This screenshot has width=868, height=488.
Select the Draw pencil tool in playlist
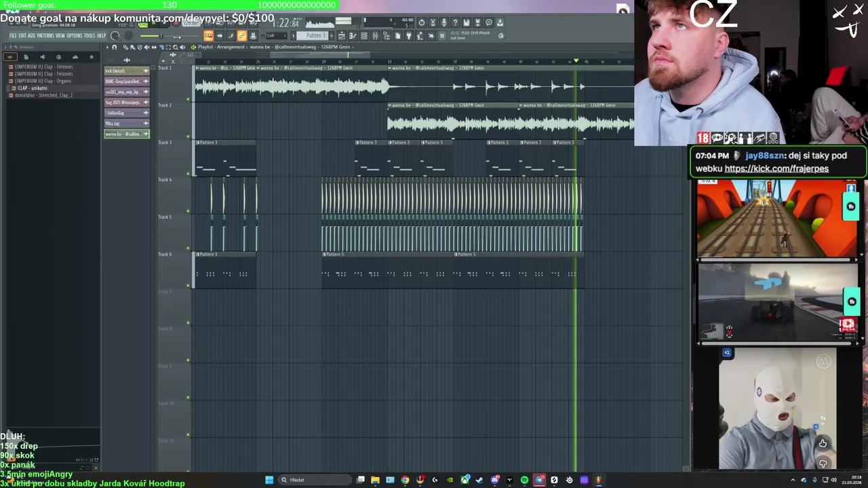point(125,47)
